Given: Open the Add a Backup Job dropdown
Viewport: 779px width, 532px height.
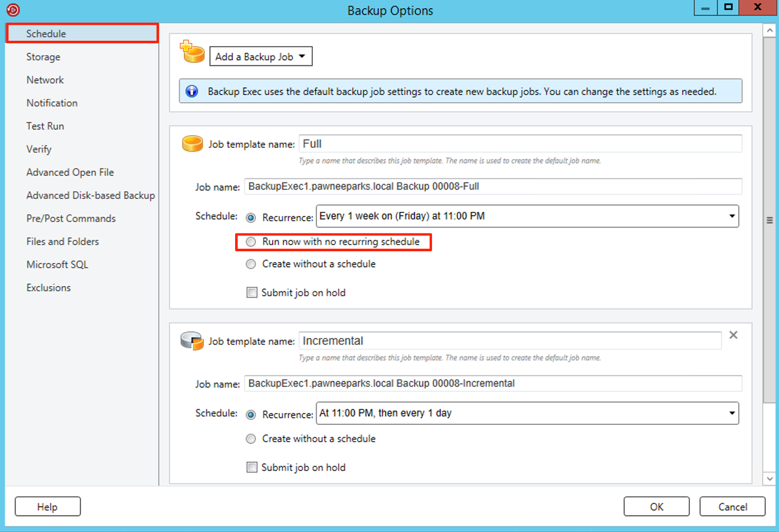Looking at the screenshot, I should coord(261,56).
